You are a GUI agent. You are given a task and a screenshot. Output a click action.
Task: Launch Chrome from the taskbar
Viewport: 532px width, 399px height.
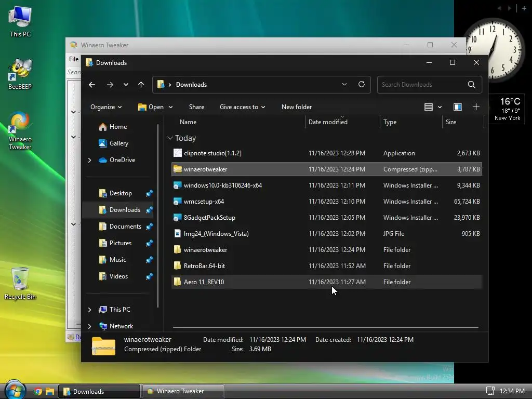click(x=38, y=392)
